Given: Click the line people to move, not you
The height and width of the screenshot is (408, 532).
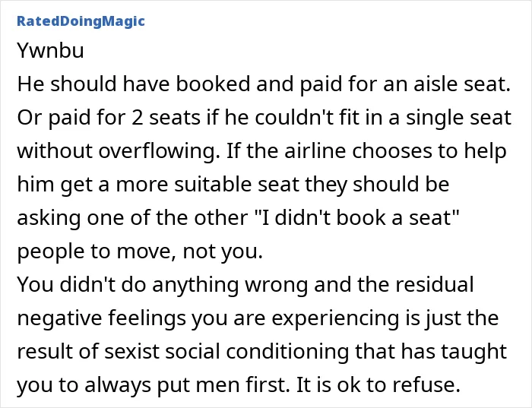Looking at the screenshot, I should tap(140, 251).
